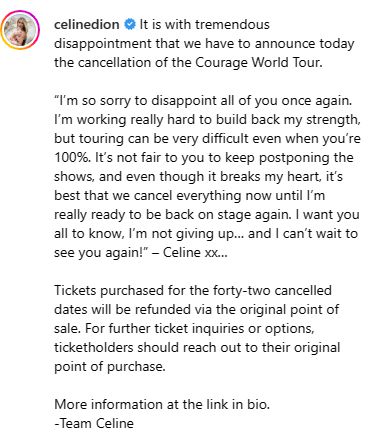Click the words "point of purchase."
Viewport: 386px width, 443px height.
(x=110, y=367)
